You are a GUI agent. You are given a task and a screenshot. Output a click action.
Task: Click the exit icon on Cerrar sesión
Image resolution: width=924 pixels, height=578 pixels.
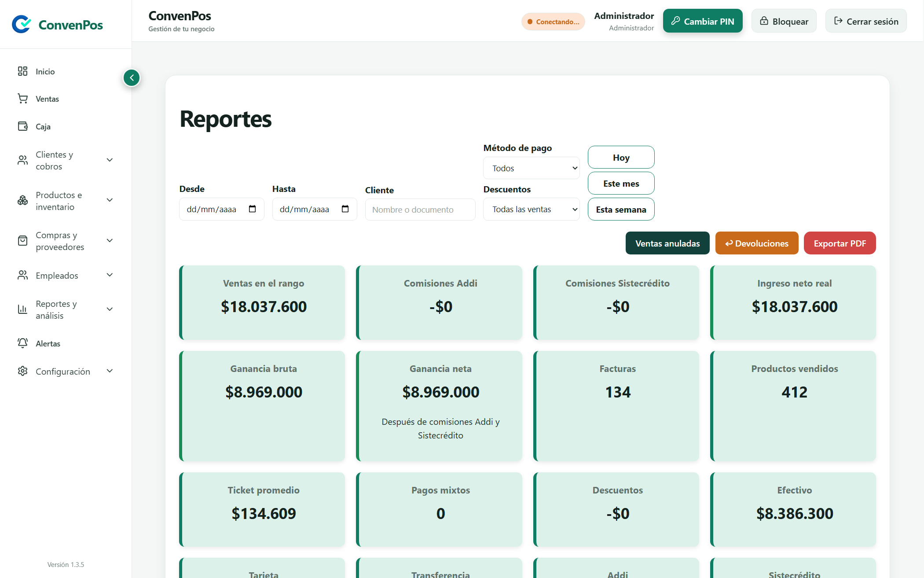(x=838, y=21)
